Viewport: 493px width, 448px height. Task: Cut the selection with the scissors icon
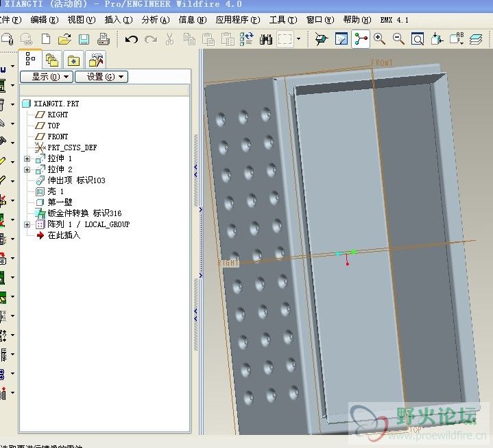tap(170, 39)
